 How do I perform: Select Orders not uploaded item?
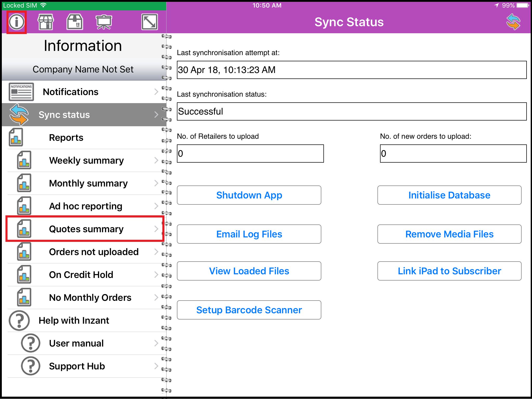pos(94,252)
